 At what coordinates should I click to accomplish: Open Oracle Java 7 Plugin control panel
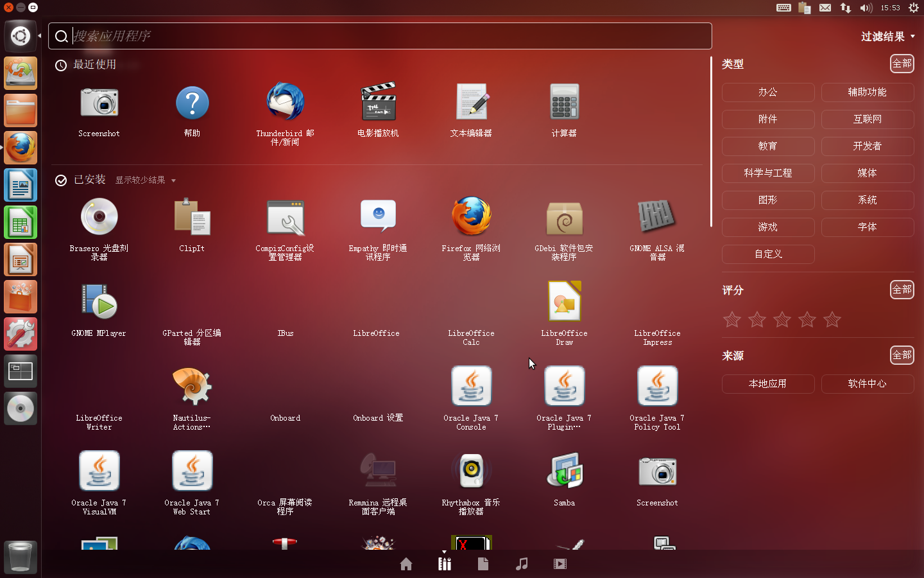pos(564,398)
